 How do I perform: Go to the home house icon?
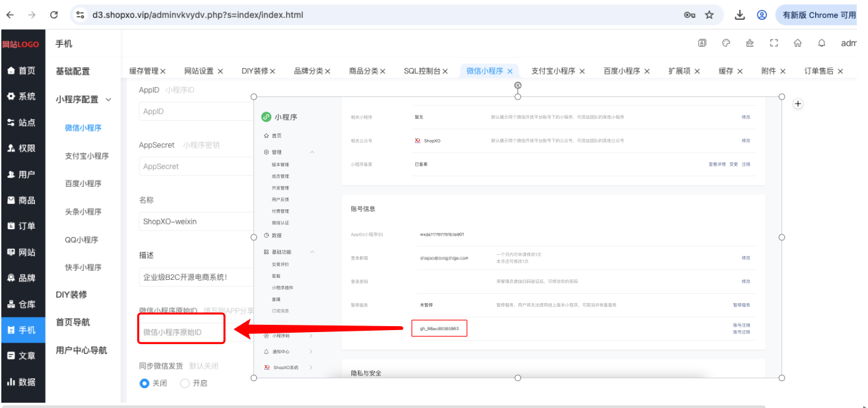pyautogui.click(x=798, y=43)
